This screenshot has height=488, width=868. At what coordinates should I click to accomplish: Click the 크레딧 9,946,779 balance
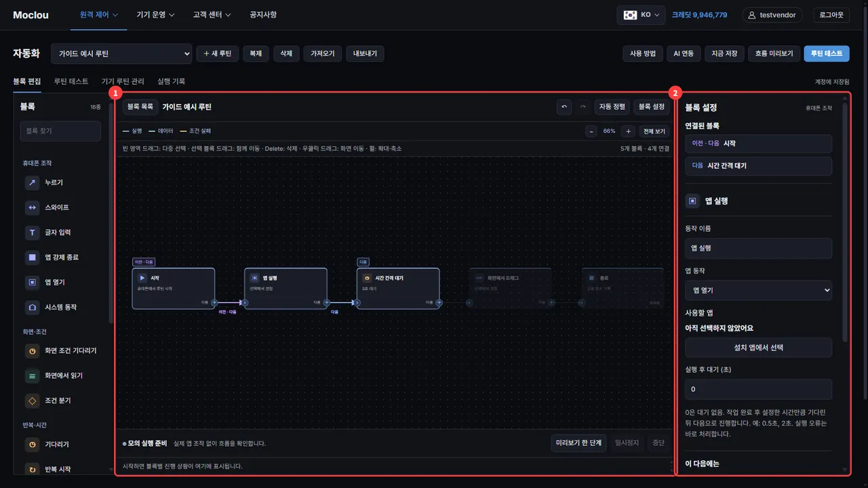[x=700, y=15]
